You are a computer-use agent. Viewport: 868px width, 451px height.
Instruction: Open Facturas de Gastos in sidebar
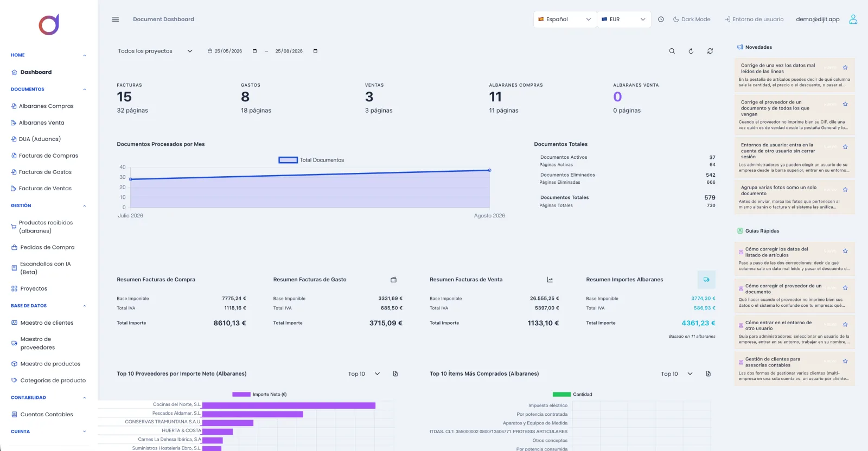click(41, 172)
